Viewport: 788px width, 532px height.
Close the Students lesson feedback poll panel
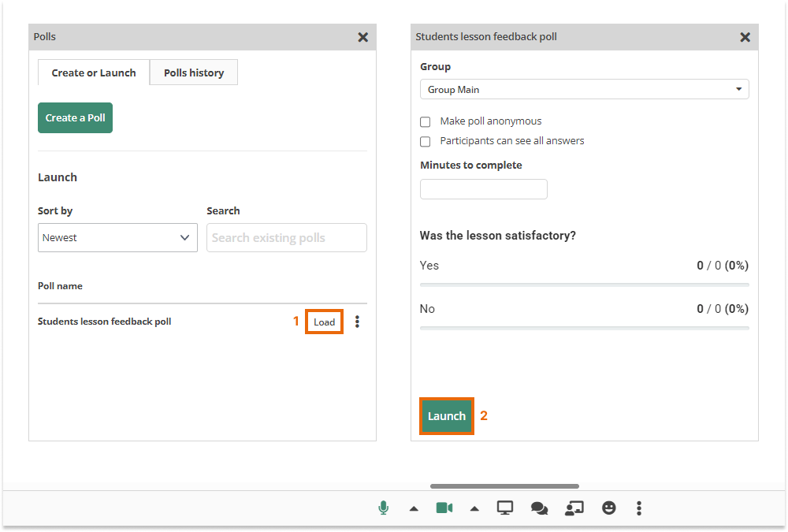745,37
